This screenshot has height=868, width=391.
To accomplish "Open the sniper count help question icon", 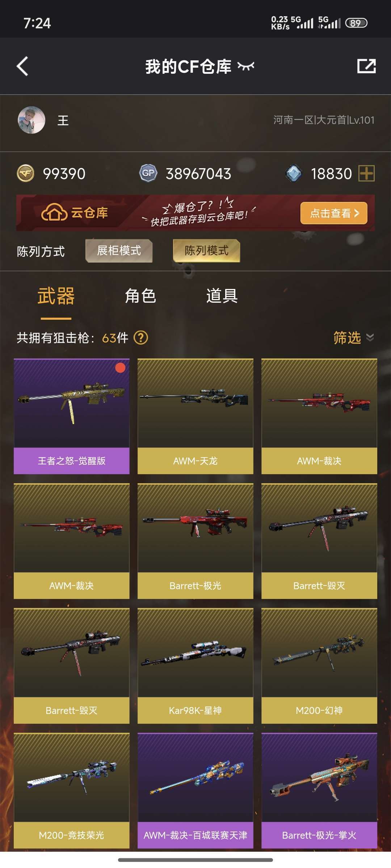I will pyautogui.click(x=141, y=338).
